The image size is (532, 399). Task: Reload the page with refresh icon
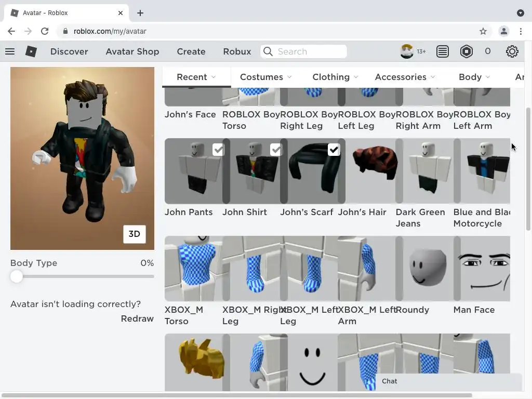pyautogui.click(x=45, y=31)
